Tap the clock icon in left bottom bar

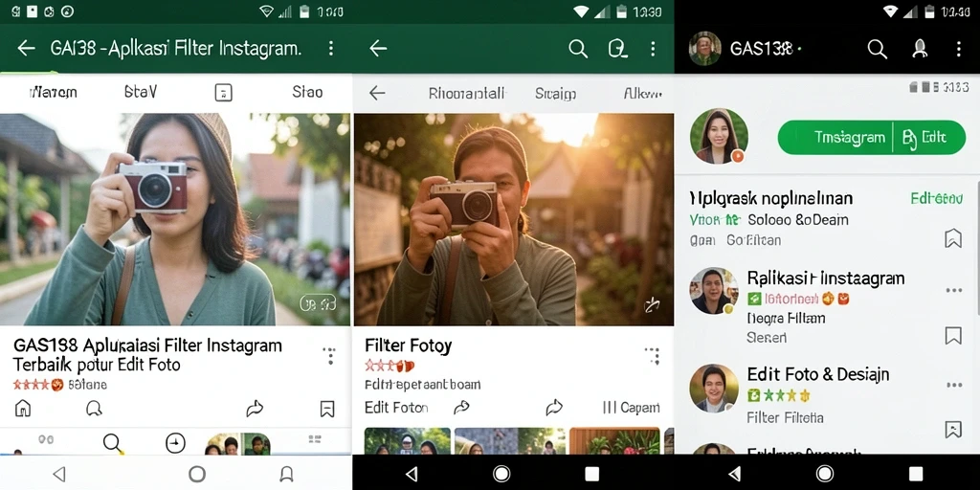(x=176, y=443)
